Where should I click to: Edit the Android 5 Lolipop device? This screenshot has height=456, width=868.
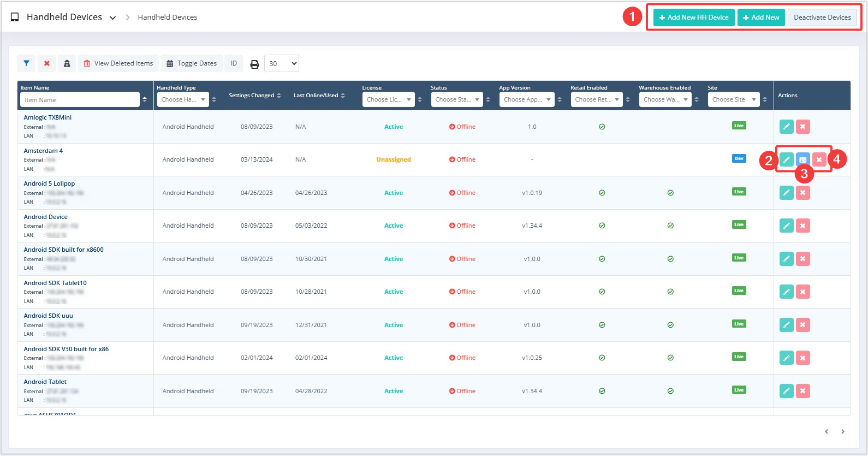coord(786,193)
